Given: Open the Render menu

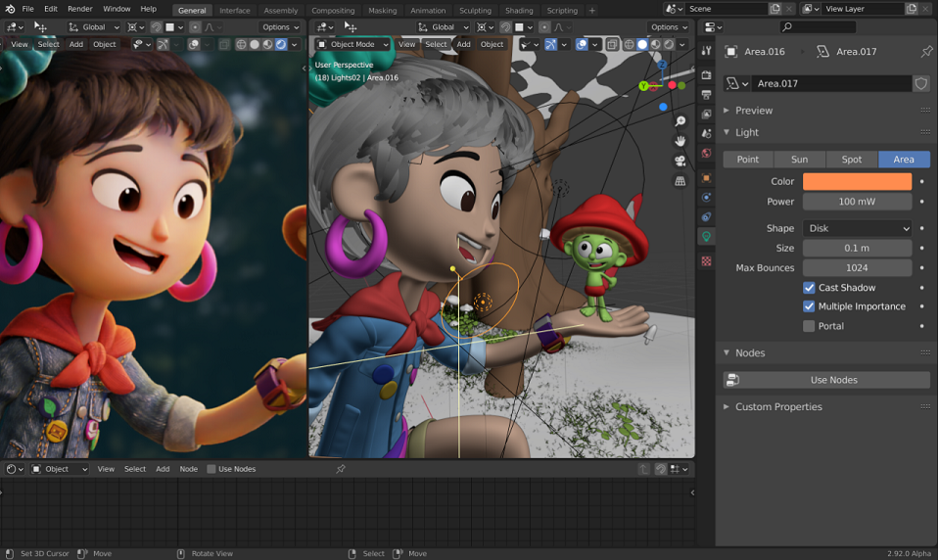Looking at the screenshot, I should (x=80, y=9).
